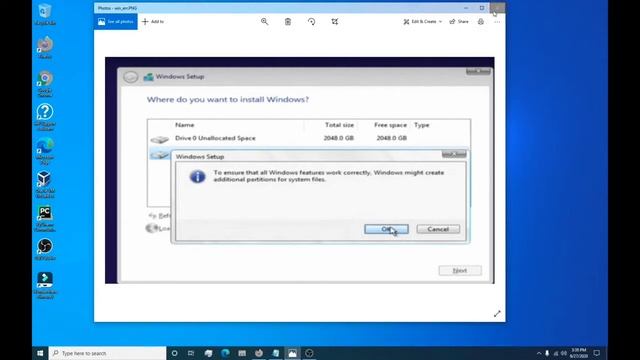Click the Photos app icon on taskbar
This screenshot has width=640, height=360.
tap(293, 353)
